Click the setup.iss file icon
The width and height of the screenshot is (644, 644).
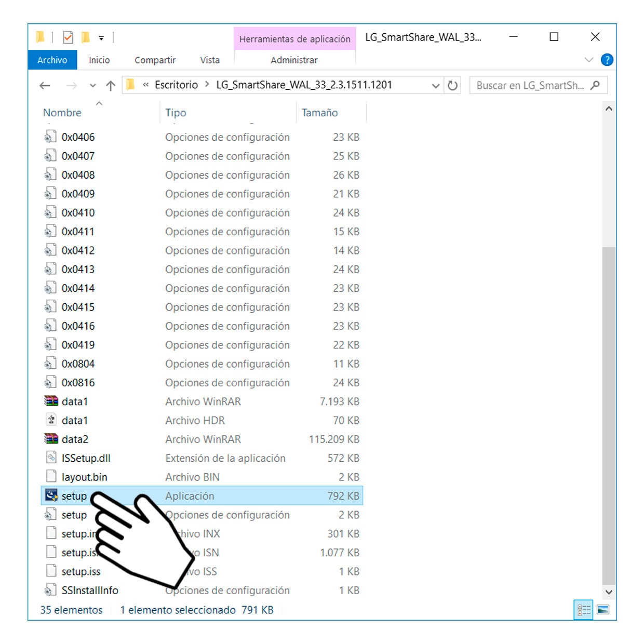pos(51,571)
